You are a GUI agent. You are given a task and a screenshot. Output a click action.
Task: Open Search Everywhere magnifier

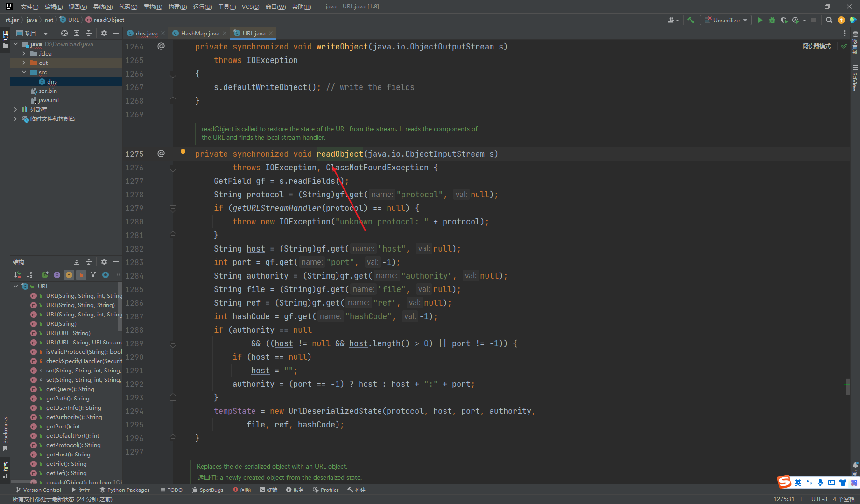[x=829, y=20]
